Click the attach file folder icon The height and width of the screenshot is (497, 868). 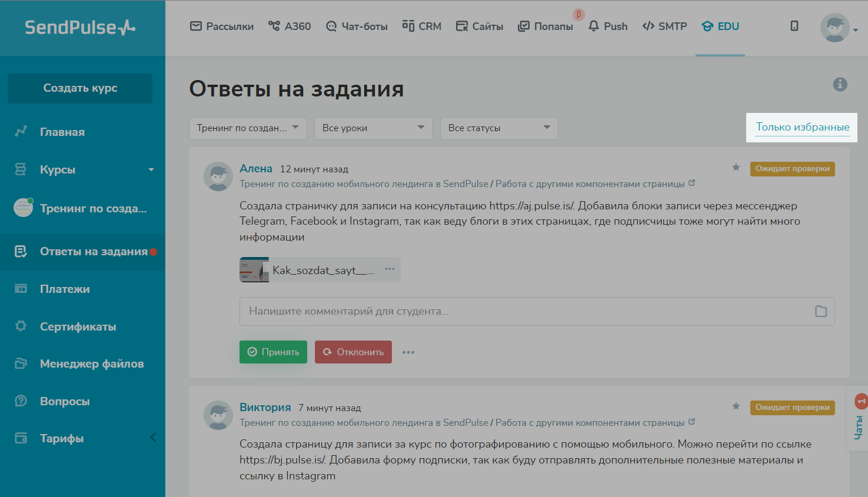(x=821, y=312)
